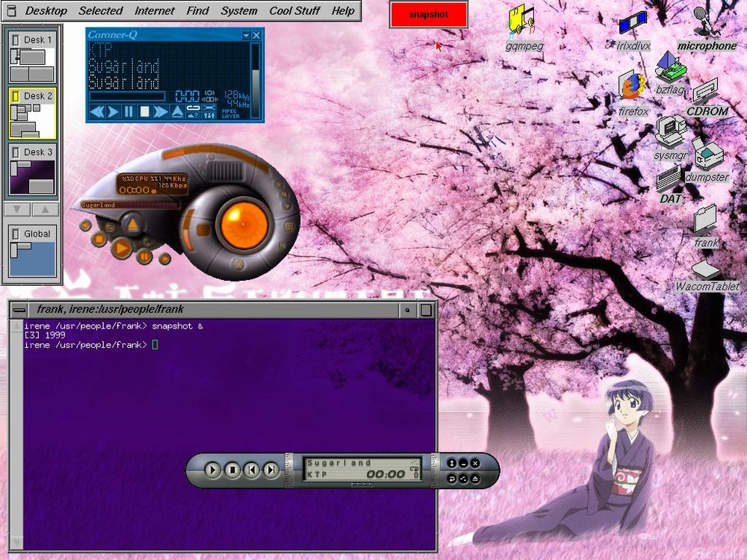Toggle shuffle on the silver capsule player
The width and height of the screenshot is (747, 560).
[464, 479]
